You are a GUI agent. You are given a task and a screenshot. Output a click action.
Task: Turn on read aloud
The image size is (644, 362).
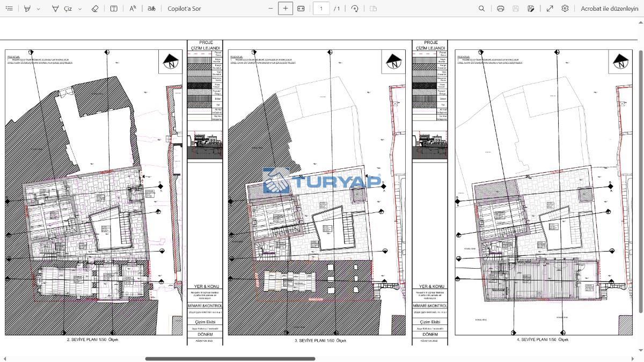click(x=133, y=9)
